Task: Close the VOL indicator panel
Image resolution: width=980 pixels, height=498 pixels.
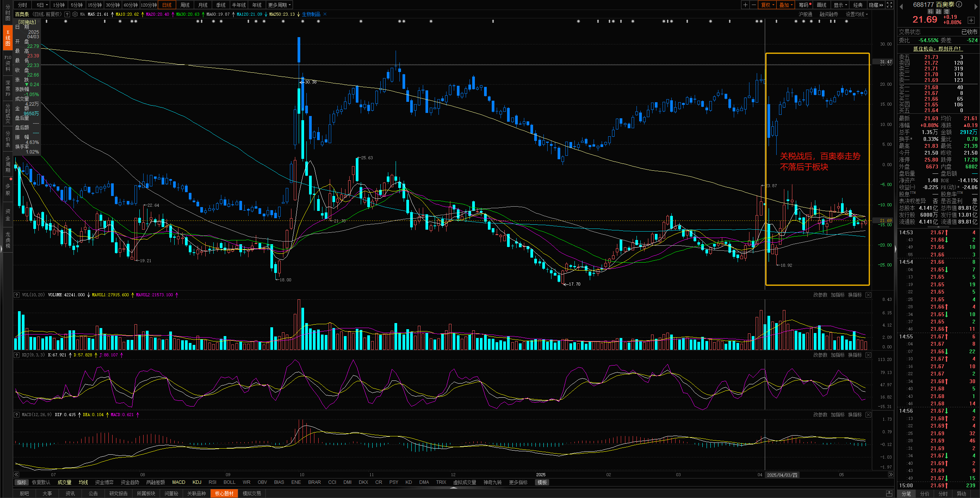Action: (869, 295)
